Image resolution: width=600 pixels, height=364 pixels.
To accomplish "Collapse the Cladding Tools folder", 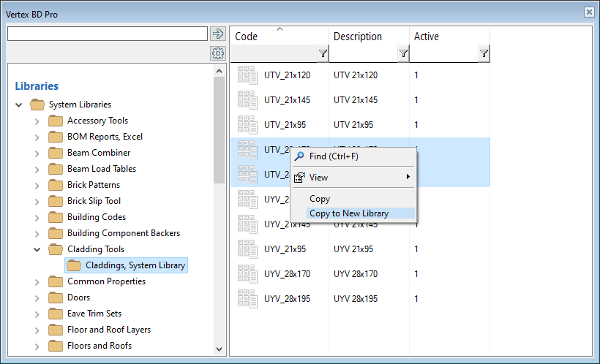I will 37,249.
